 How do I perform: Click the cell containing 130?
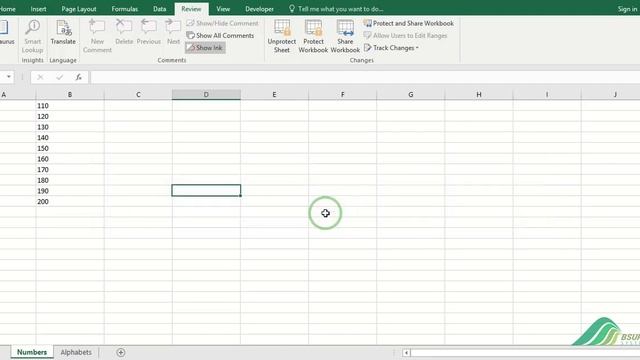point(70,127)
